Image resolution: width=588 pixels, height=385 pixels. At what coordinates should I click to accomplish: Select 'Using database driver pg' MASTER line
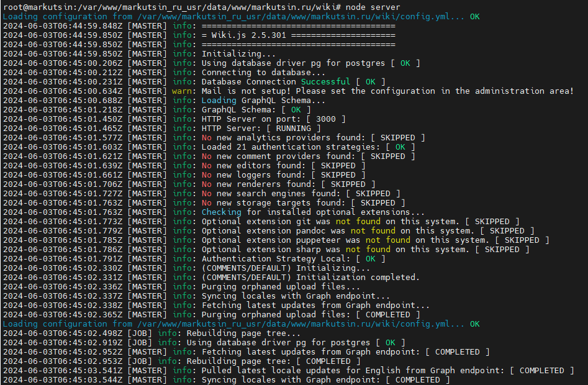coord(212,63)
